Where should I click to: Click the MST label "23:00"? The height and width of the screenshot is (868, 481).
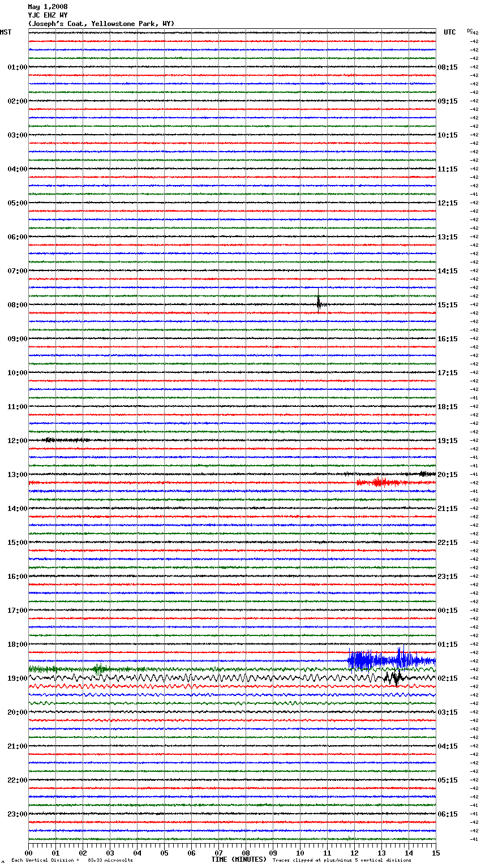(x=18, y=814)
